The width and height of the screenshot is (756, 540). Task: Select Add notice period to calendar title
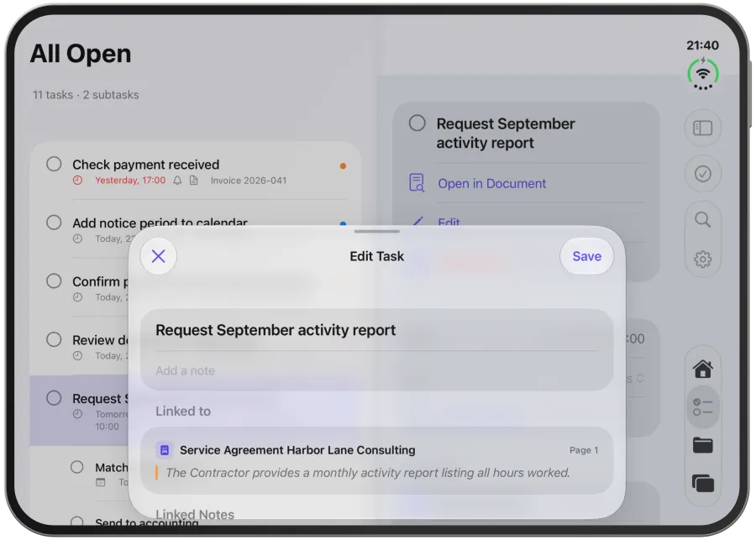(x=160, y=223)
